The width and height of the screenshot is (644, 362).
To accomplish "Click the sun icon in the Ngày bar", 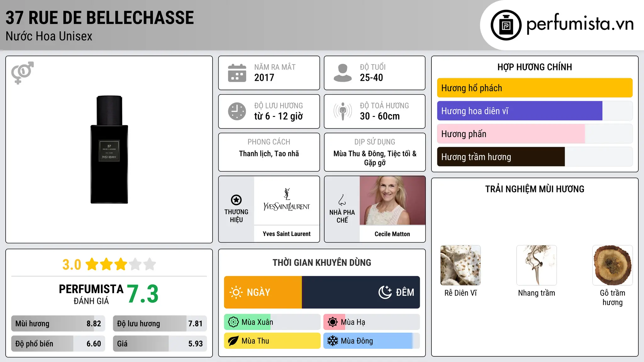I will [236, 292].
